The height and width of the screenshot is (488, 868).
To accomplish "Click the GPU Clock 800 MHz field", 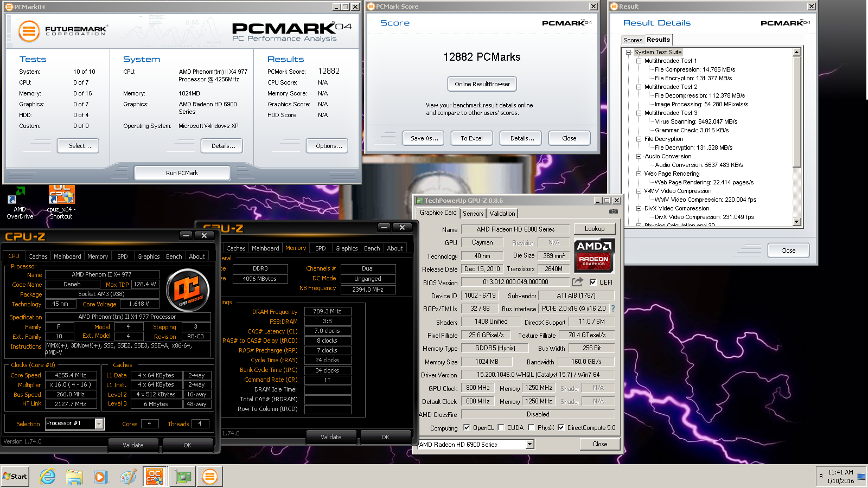I will 477,388.
